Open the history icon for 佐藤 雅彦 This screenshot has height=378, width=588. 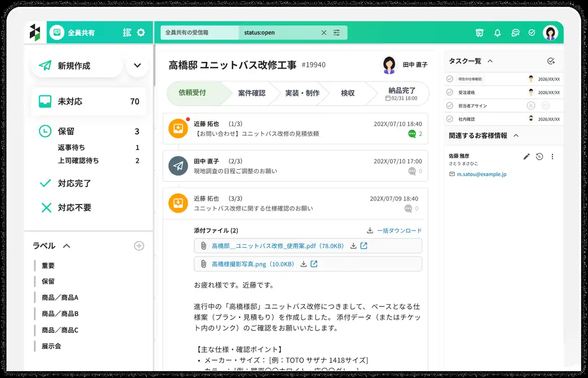539,157
